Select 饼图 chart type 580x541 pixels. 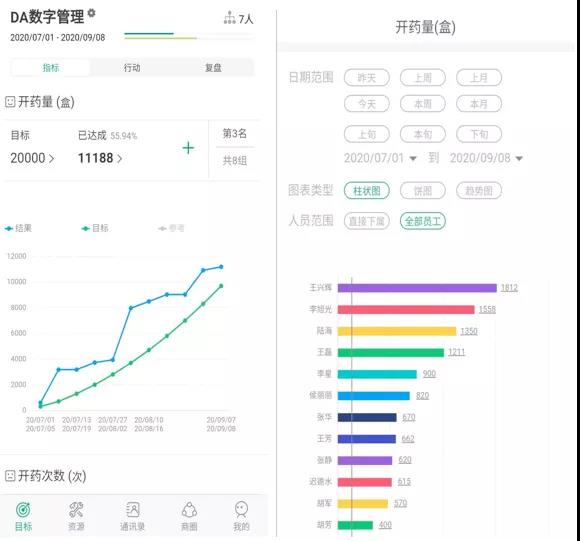422,191
